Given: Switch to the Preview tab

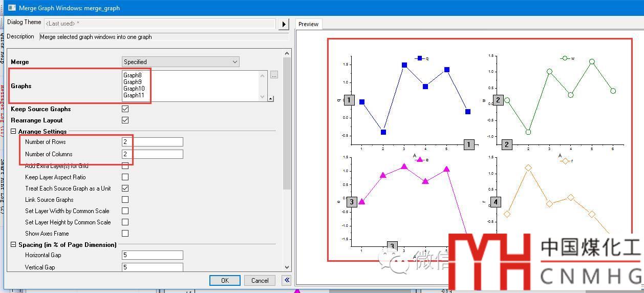Looking at the screenshot, I should (308, 24).
